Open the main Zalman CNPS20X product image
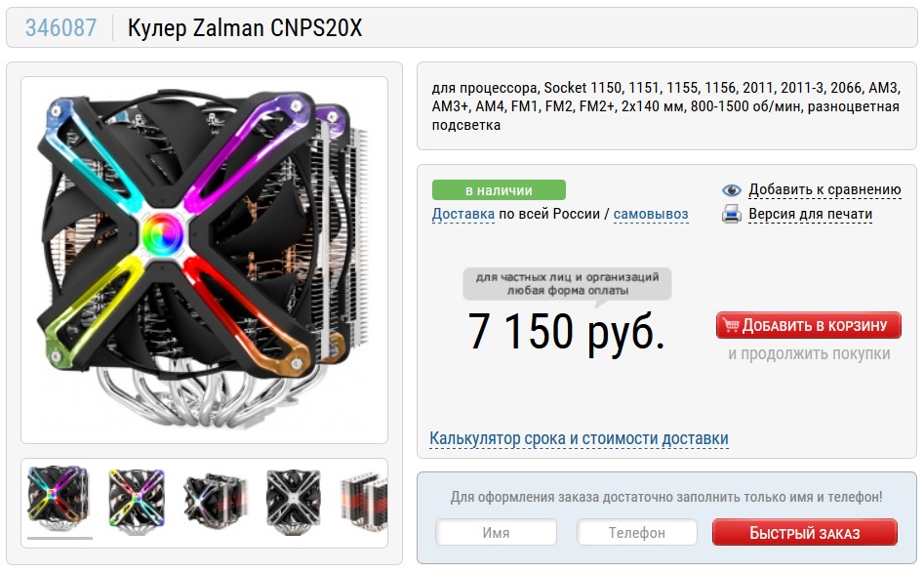924x572 pixels. (205, 260)
